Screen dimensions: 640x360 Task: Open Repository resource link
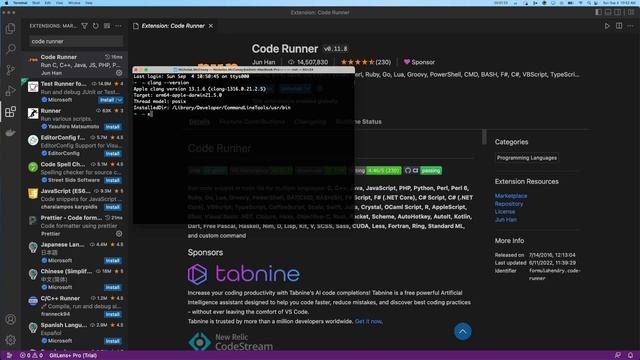[509, 204]
